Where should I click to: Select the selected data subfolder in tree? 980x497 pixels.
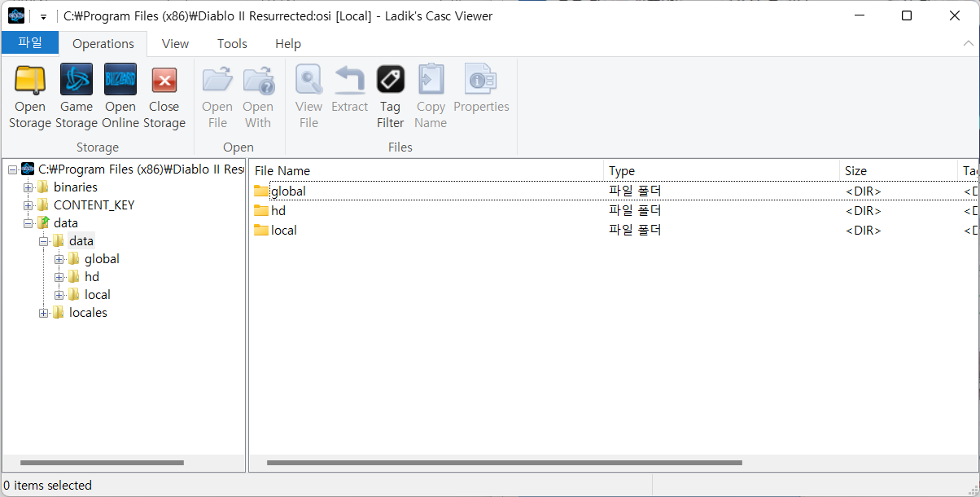click(x=81, y=241)
